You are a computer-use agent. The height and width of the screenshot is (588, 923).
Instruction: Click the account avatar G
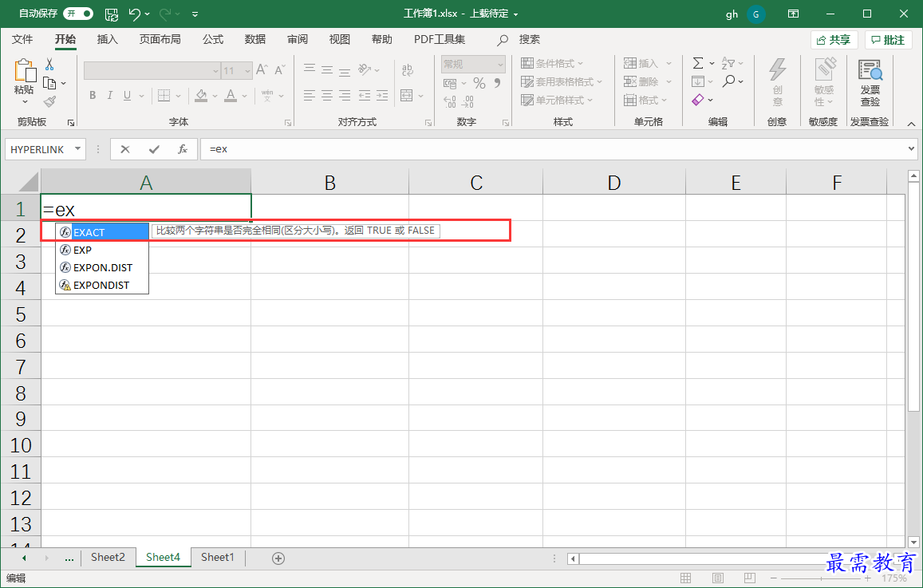(x=755, y=14)
